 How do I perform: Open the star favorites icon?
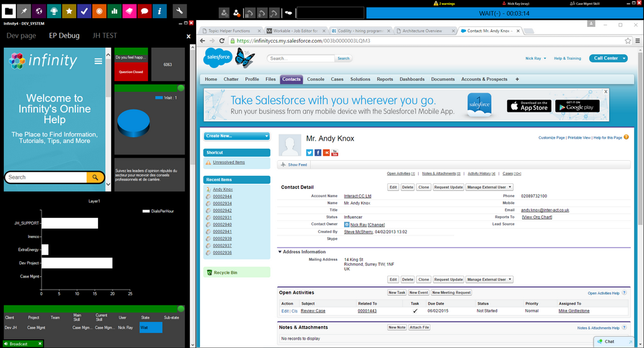point(69,11)
